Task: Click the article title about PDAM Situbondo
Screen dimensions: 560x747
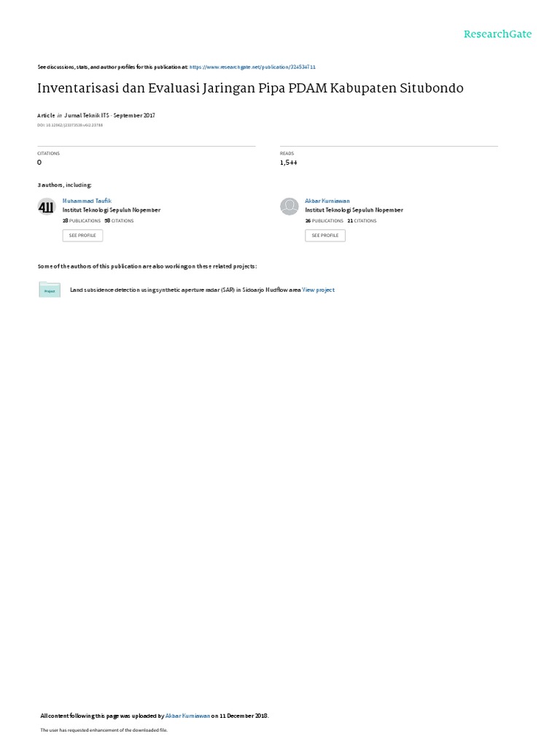Action: [x=251, y=88]
